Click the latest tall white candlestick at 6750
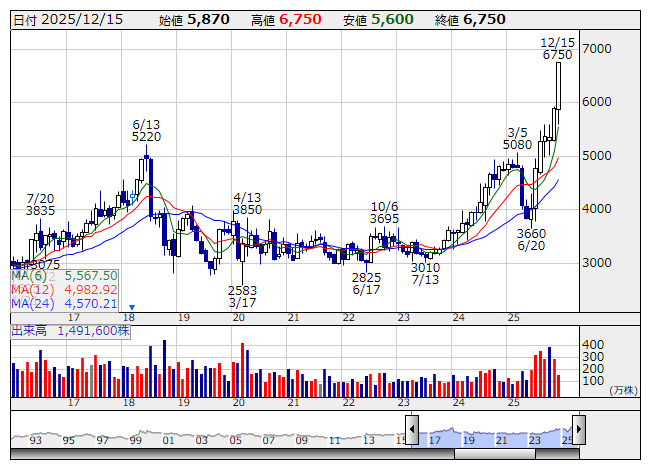653x470 pixels. point(558,86)
